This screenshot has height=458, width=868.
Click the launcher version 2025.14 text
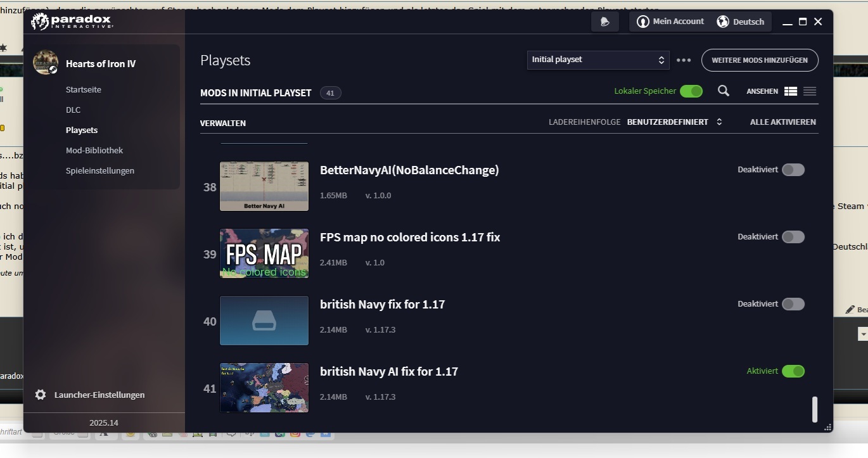coord(104,423)
